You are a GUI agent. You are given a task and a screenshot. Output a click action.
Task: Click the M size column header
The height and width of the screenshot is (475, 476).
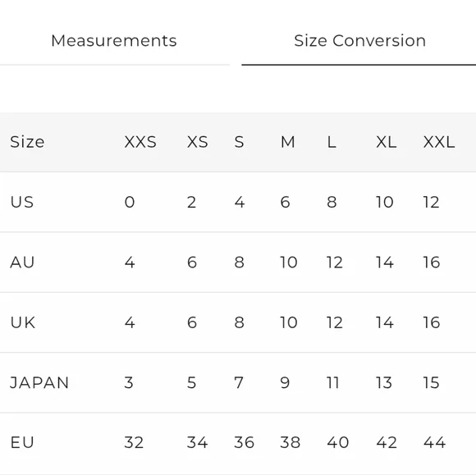pos(288,142)
